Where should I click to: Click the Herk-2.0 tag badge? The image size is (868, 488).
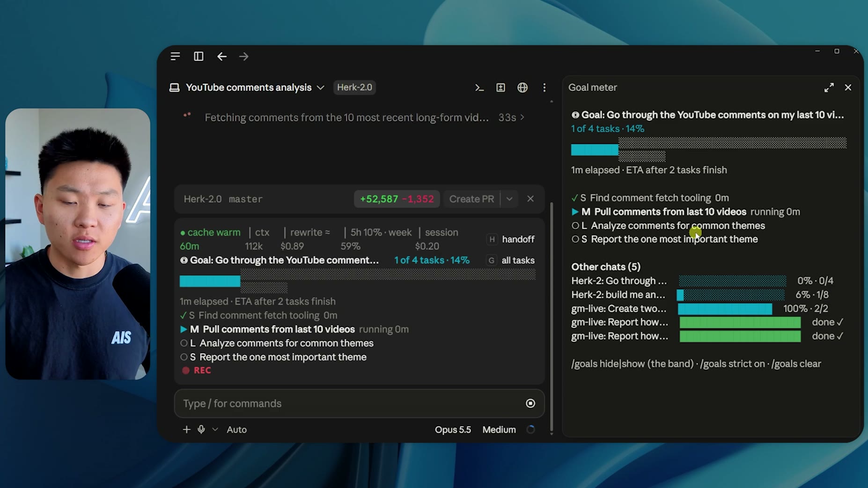(354, 88)
